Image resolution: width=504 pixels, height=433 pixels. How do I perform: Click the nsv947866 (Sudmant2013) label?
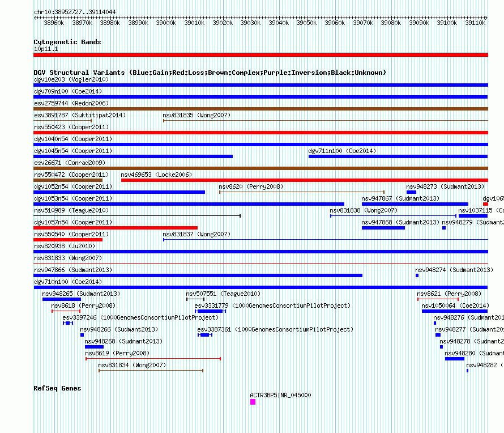tap(73, 270)
